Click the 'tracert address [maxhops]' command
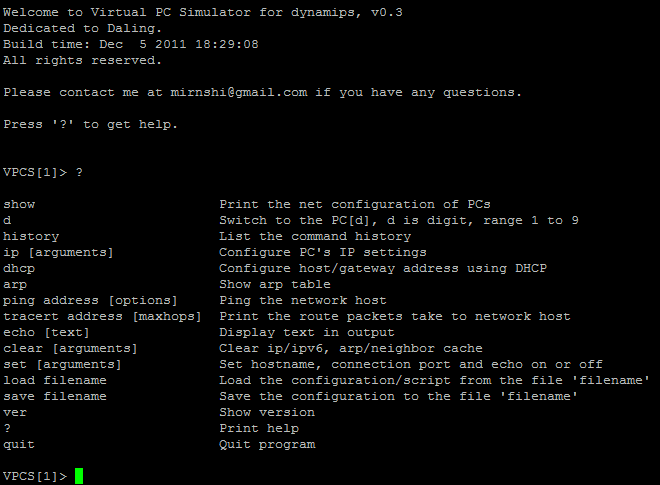 (x=102, y=316)
